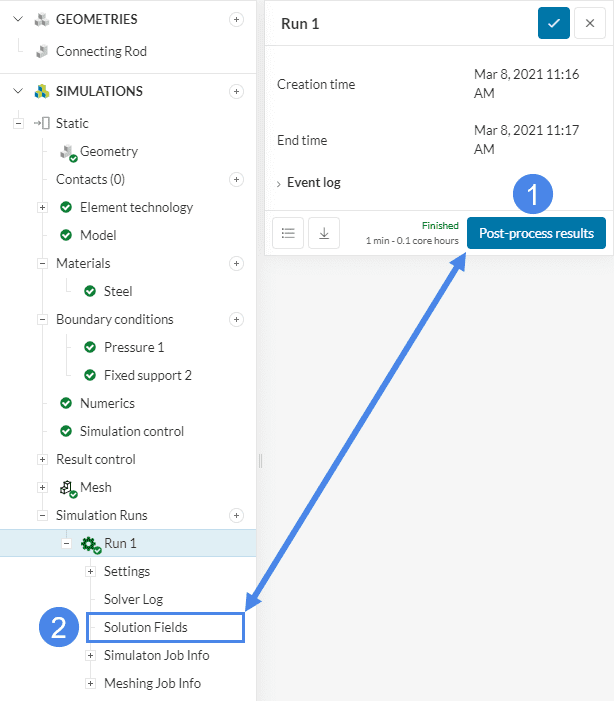Expand the Result control node
614x701 pixels.
[42, 460]
